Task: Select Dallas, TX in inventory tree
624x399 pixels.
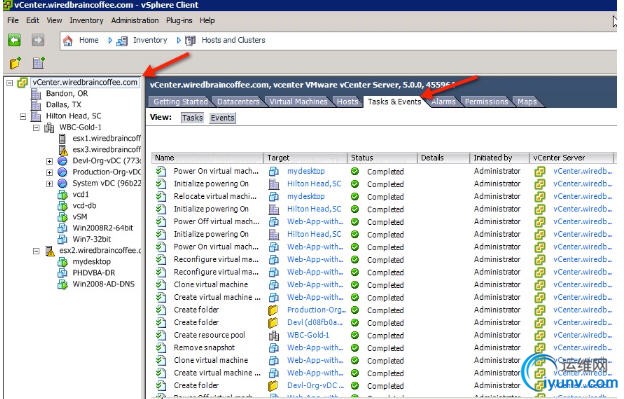Action: click(63, 105)
